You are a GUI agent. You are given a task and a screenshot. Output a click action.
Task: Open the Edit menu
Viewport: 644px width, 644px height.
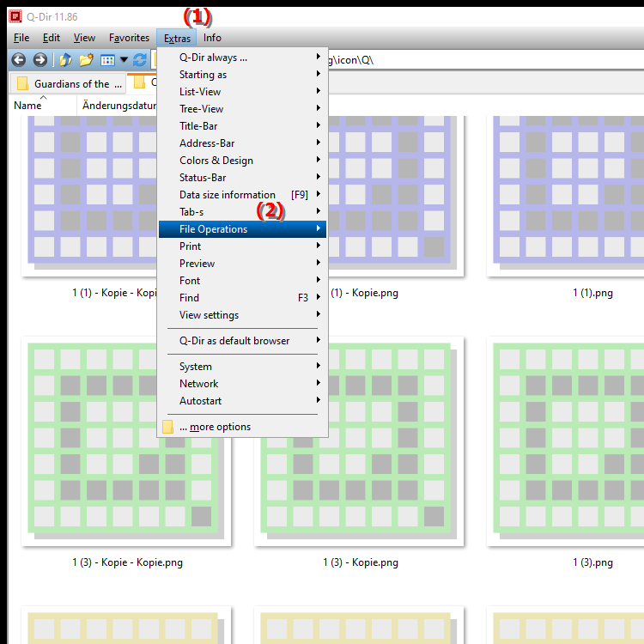(x=52, y=38)
